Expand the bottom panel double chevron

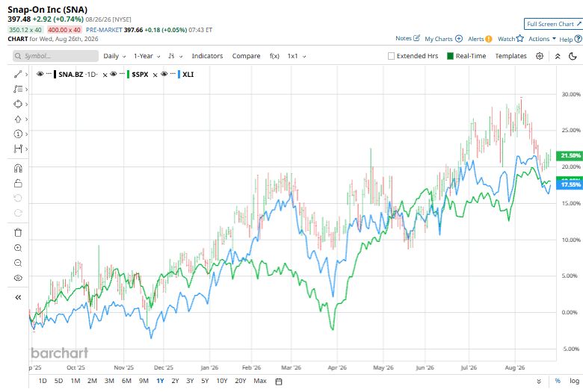click(539, 382)
